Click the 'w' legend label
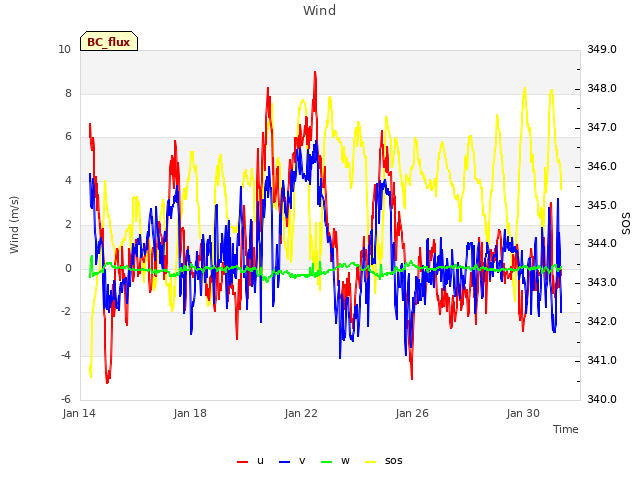The image size is (640, 480). pyautogui.click(x=345, y=461)
